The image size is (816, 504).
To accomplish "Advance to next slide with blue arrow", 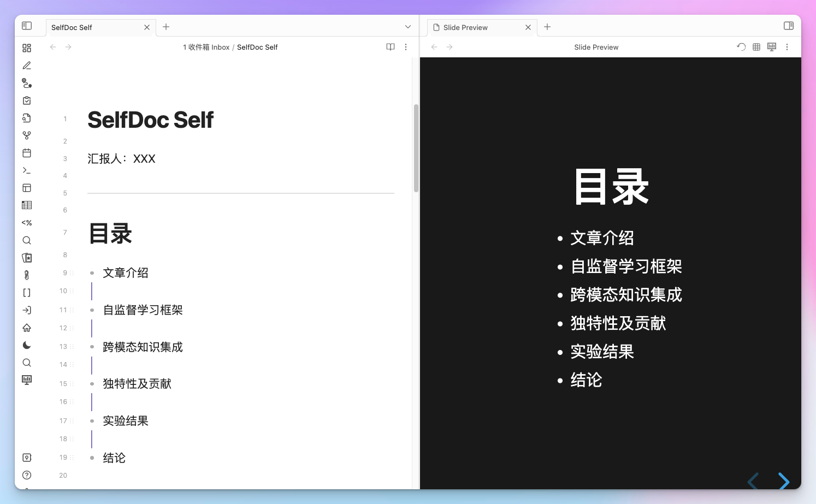I will [784, 482].
